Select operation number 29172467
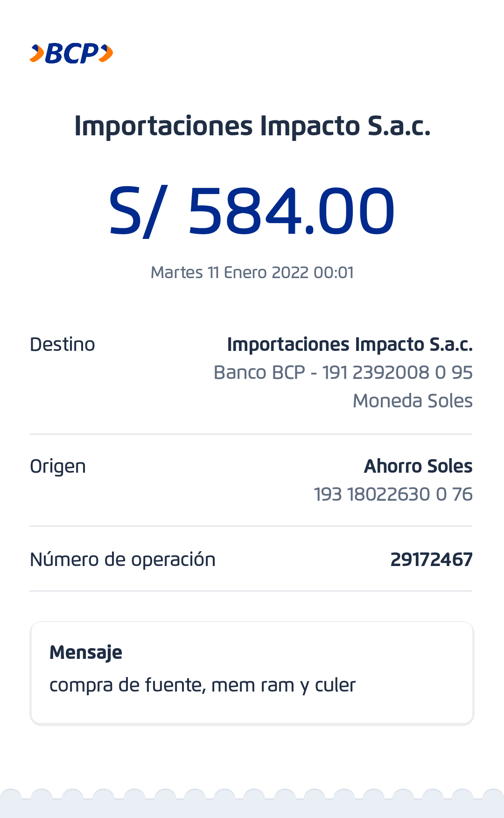The width and height of the screenshot is (504, 818). click(431, 560)
